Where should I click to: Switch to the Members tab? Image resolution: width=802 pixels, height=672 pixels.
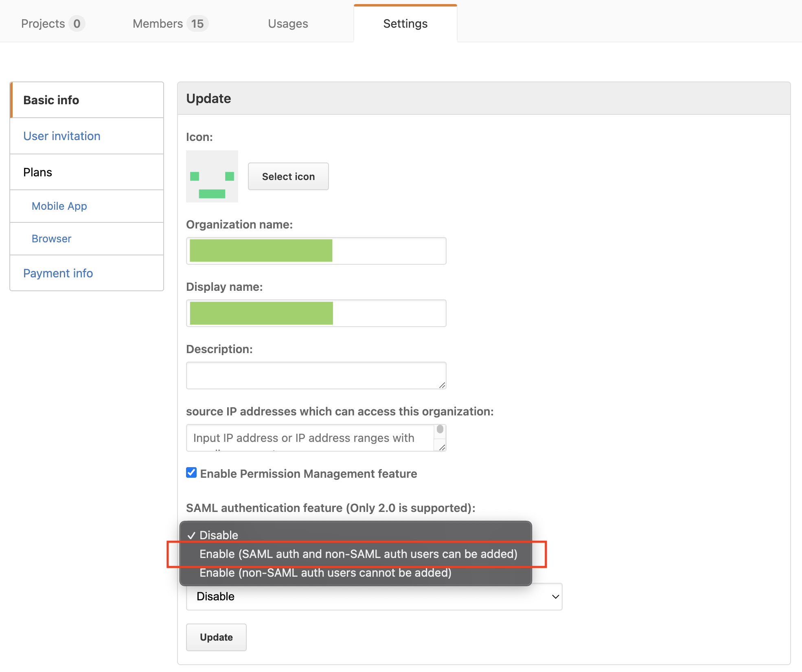click(x=170, y=24)
